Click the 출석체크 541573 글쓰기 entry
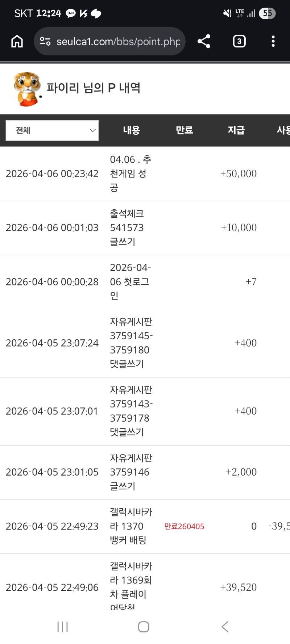Image resolution: width=290 pixels, height=644 pixels. tap(127, 227)
